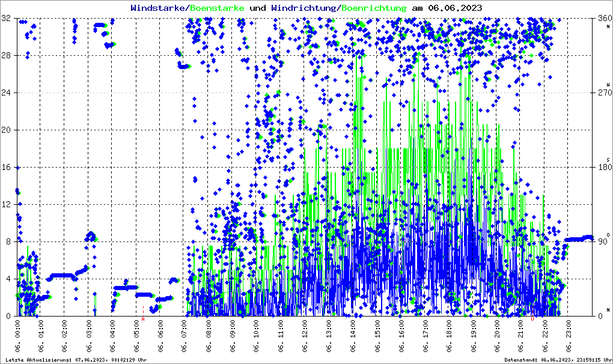Click the O compass label above 90
The width and height of the screenshot is (613, 364).
click(608, 235)
